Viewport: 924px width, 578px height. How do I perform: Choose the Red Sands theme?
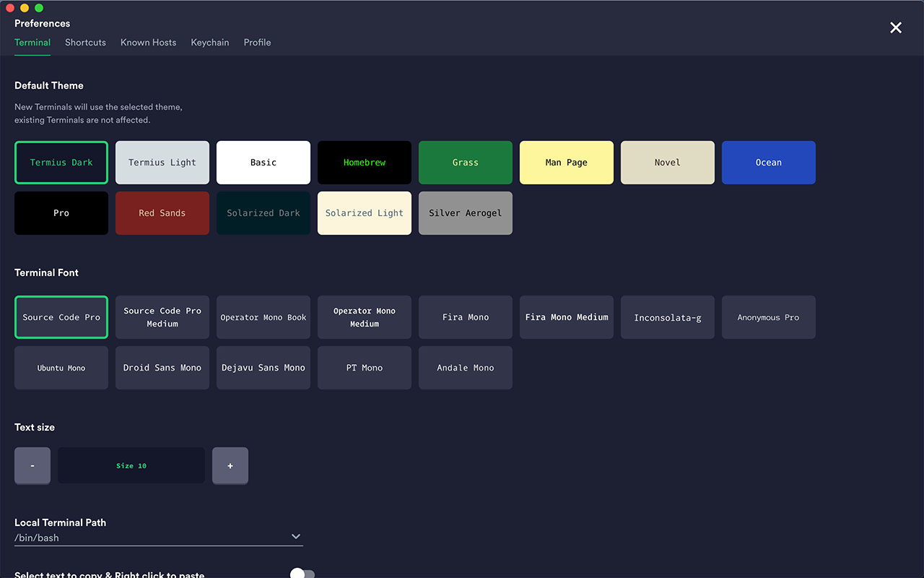point(162,213)
